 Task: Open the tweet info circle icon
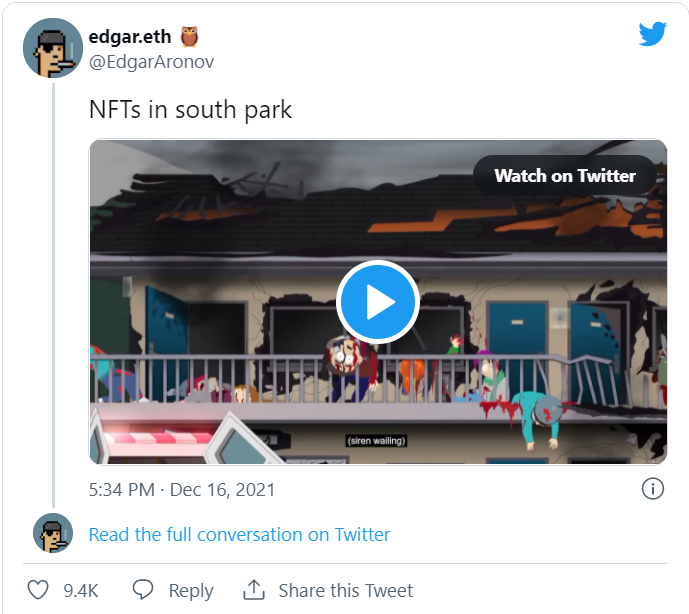pyautogui.click(x=652, y=489)
